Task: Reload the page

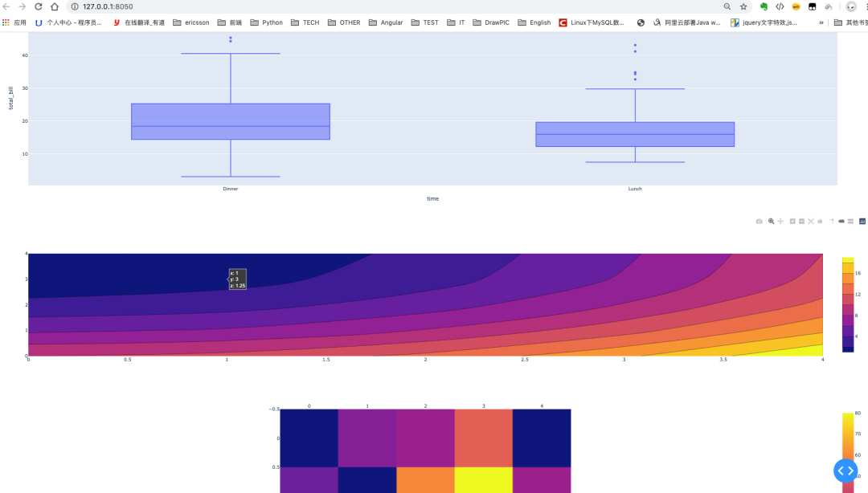Action: [x=39, y=6]
